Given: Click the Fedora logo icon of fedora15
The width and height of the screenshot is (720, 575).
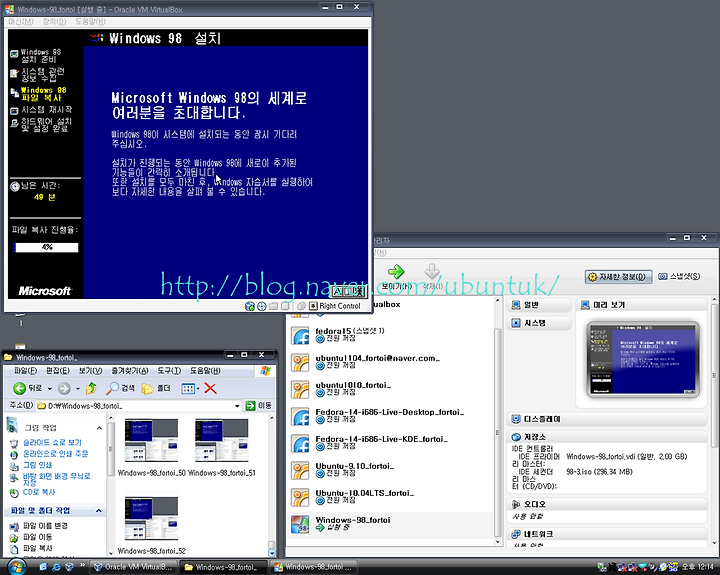Looking at the screenshot, I should pyautogui.click(x=300, y=336).
